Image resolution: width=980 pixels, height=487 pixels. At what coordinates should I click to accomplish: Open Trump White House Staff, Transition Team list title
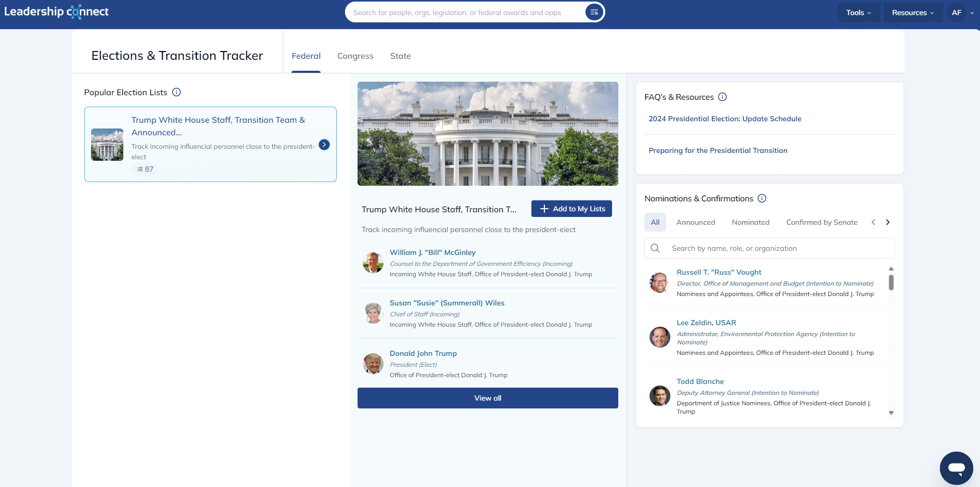pyautogui.click(x=218, y=126)
